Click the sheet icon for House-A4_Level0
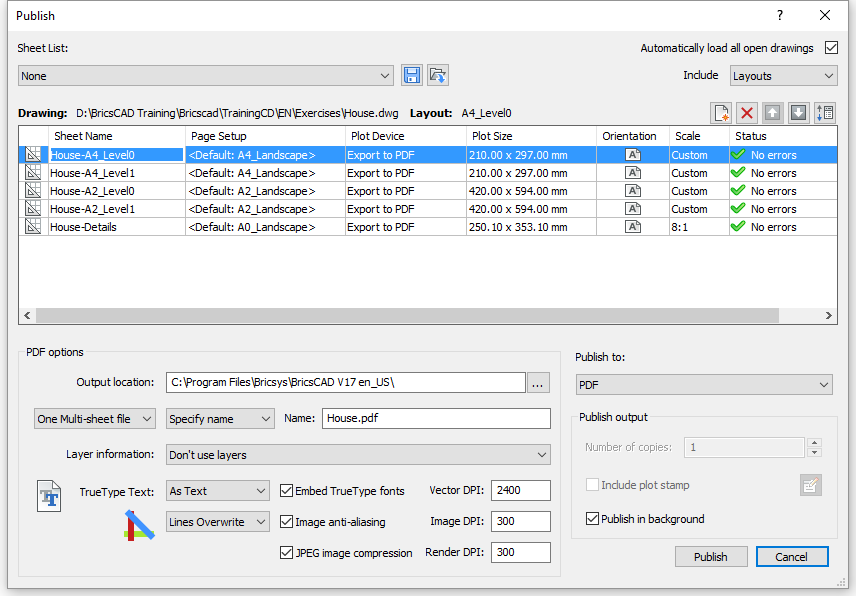The image size is (856, 596). [x=33, y=154]
